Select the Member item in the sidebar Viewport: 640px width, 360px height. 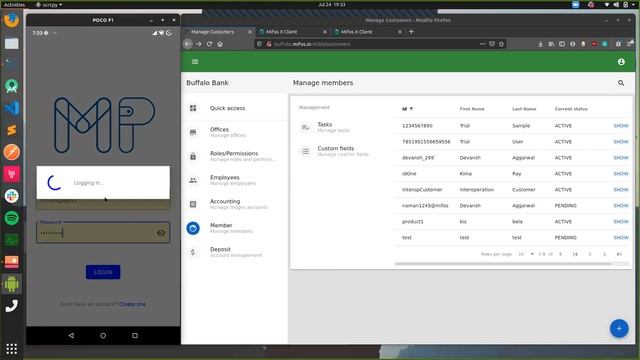point(235,228)
